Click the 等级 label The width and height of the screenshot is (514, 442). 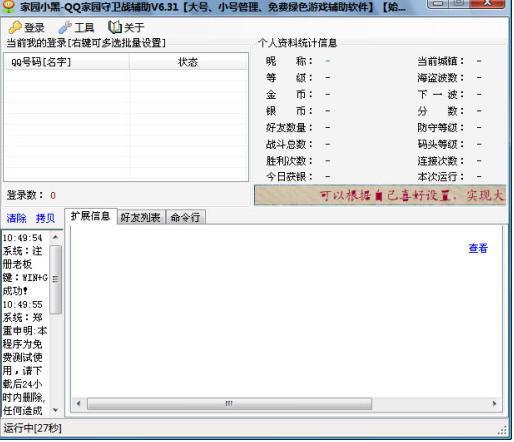[x=289, y=78]
